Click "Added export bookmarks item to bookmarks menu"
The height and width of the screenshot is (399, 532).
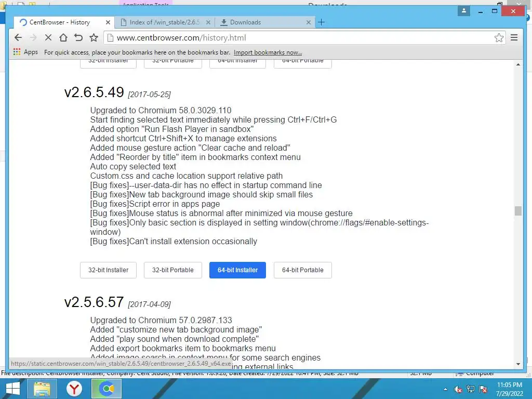pos(183,349)
